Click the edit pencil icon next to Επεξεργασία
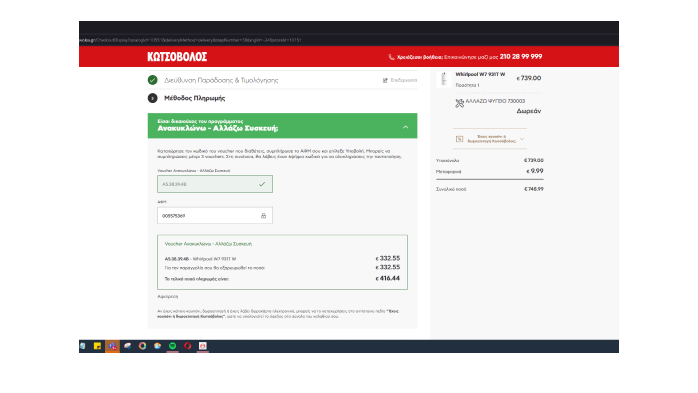The width and height of the screenshot is (698, 393). pyautogui.click(x=385, y=80)
